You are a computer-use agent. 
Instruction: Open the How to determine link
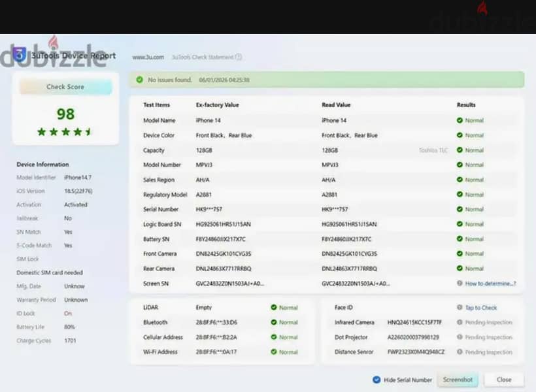click(490, 284)
